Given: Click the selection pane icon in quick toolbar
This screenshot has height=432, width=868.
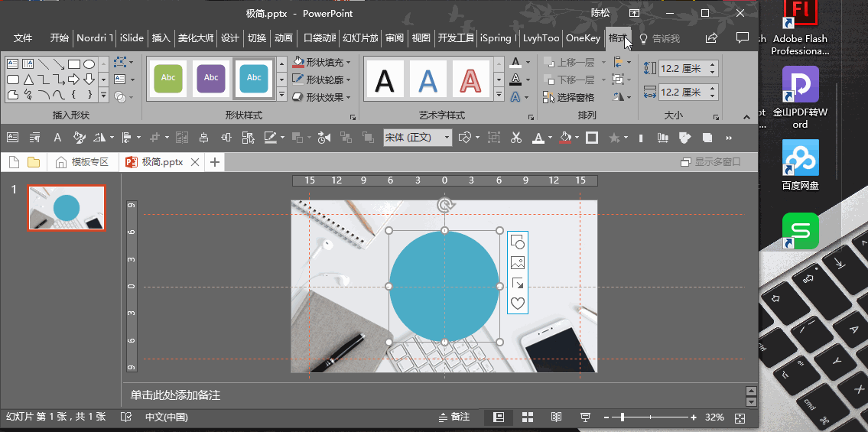Looking at the screenshot, I should click(248, 138).
